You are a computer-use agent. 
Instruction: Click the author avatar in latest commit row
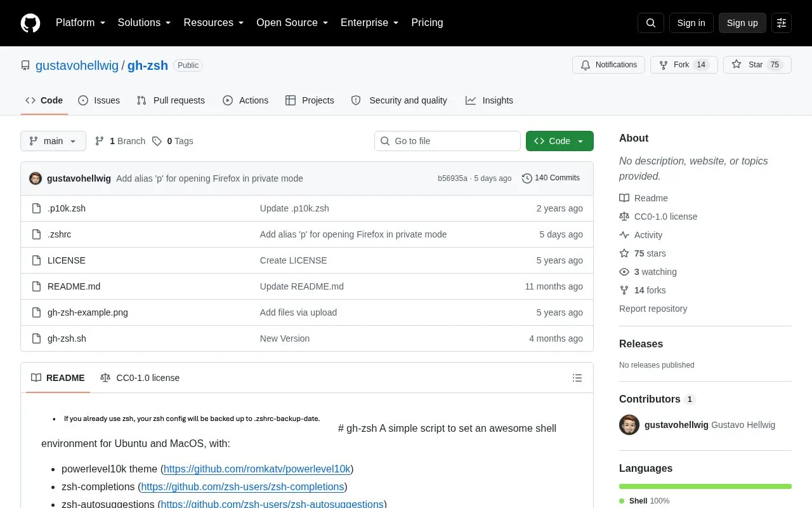coord(36,178)
